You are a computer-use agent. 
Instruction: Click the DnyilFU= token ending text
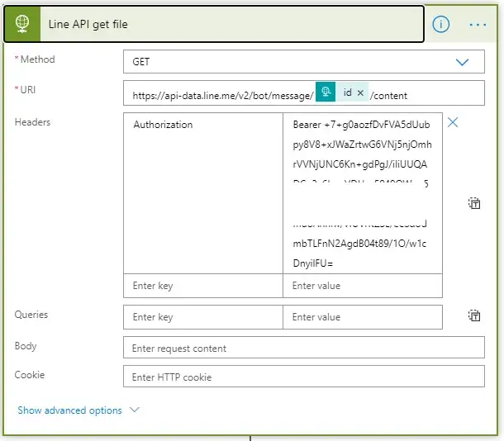click(x=313, y=263)
